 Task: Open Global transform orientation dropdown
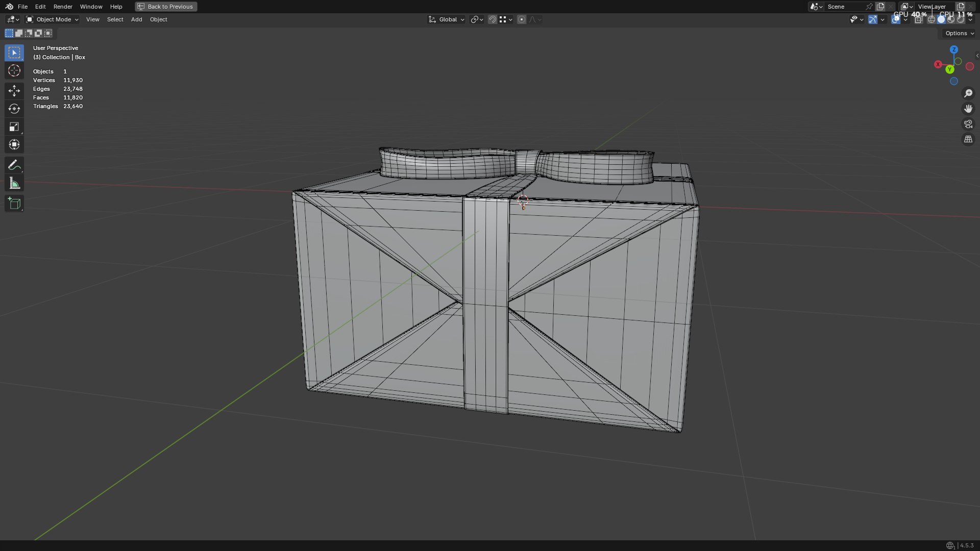coord(447,19)
